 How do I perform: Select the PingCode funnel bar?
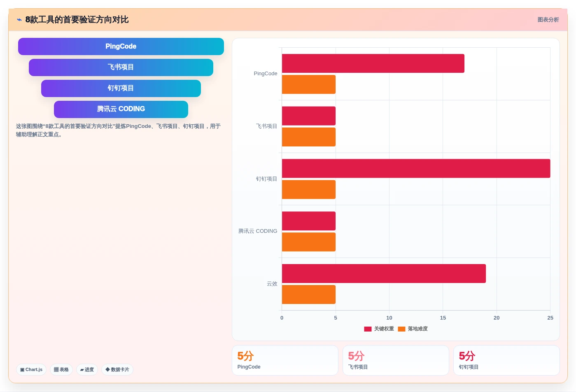(x=121, y=46)
